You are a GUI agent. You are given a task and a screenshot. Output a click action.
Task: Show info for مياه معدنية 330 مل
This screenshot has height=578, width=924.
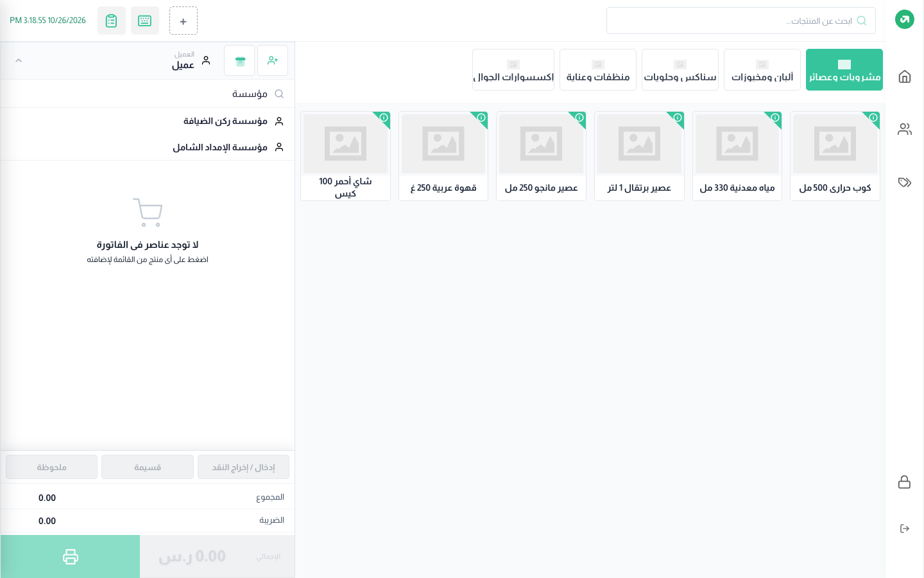coord(775,118)
